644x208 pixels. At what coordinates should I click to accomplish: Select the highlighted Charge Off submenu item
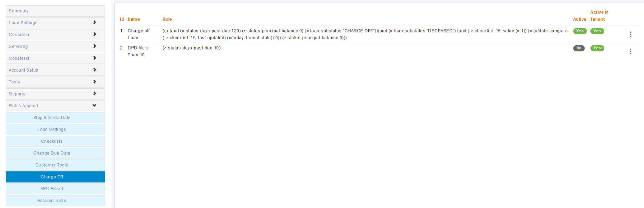coord(55,177)
